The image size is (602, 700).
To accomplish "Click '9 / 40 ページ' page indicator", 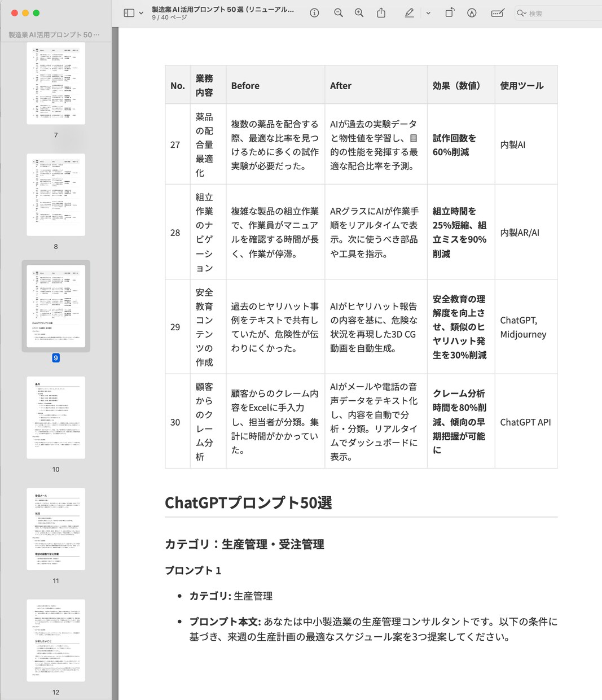I will pos(169,18).
